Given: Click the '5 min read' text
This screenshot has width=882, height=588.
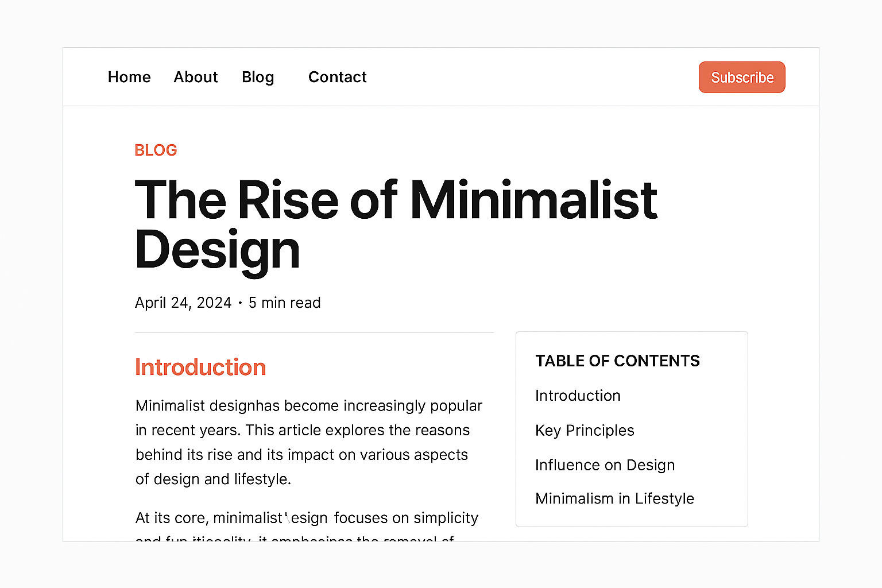Looking at the screenshot, I should pyautogui.click(x=285, y=303).
